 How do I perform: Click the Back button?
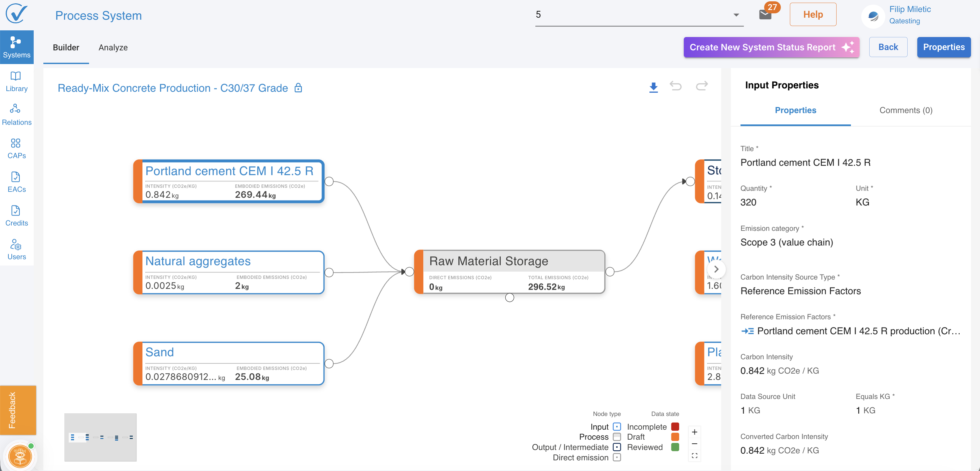888,47
